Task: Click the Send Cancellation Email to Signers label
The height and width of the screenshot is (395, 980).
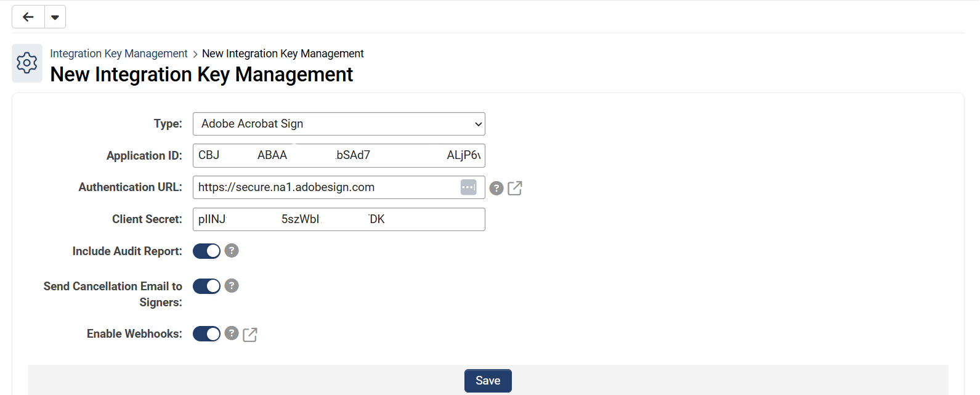Action: coord(113,294)
